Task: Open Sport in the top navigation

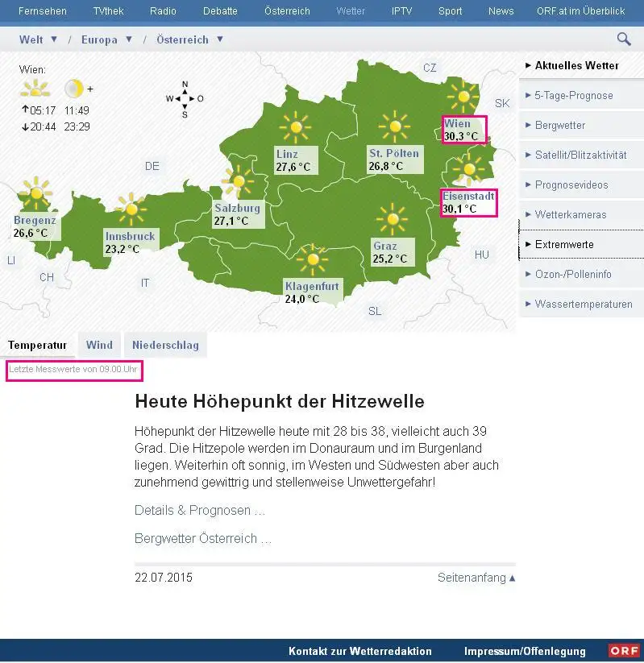Action: pos(450,11)
